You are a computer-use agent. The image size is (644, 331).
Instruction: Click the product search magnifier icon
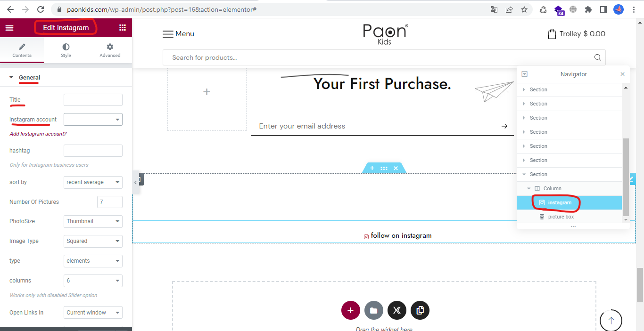(x=598, y=57)
